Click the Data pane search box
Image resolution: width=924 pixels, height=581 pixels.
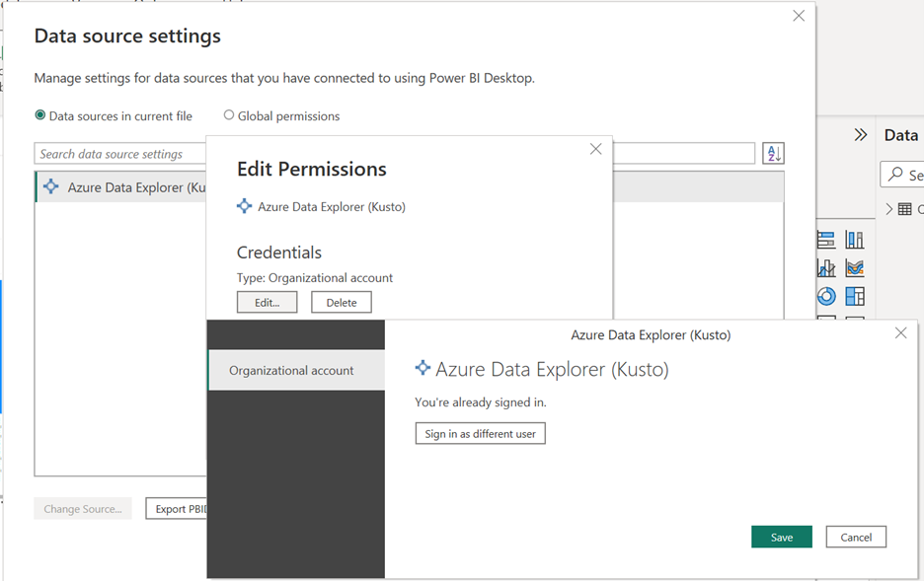[902, 175]
